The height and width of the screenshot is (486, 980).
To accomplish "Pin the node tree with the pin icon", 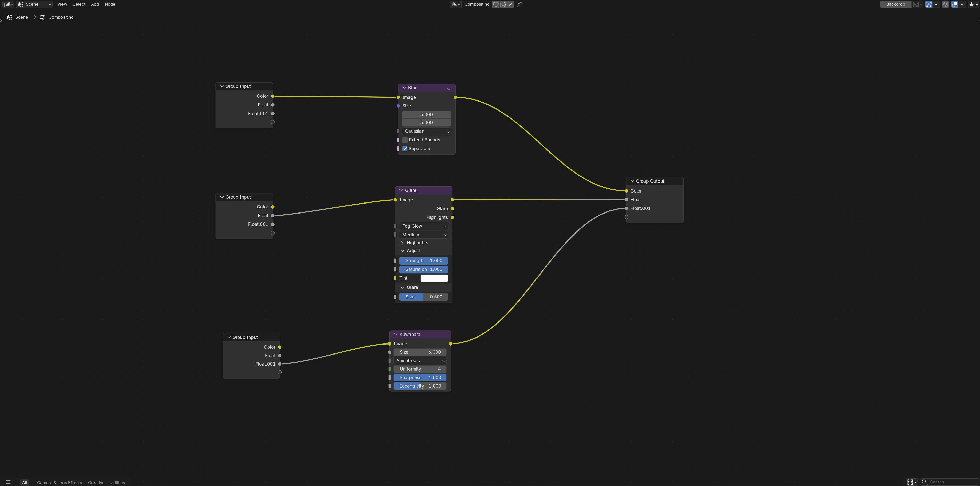I will (520, 4).
